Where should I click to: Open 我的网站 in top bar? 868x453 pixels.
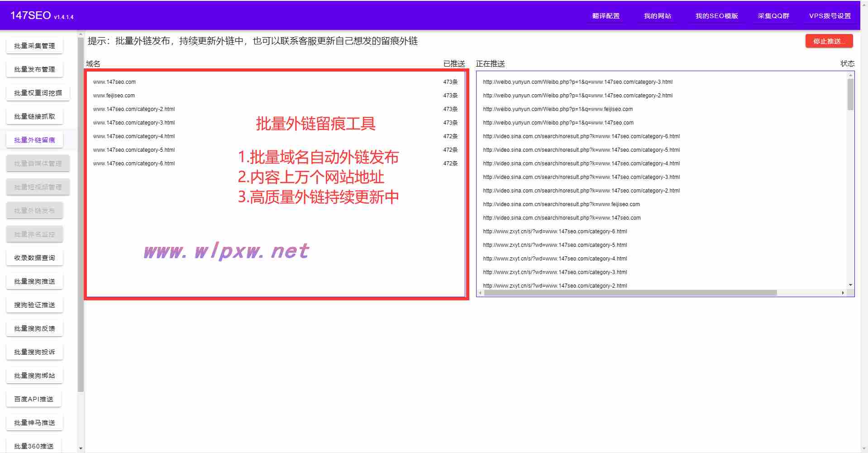pos(658,16)
